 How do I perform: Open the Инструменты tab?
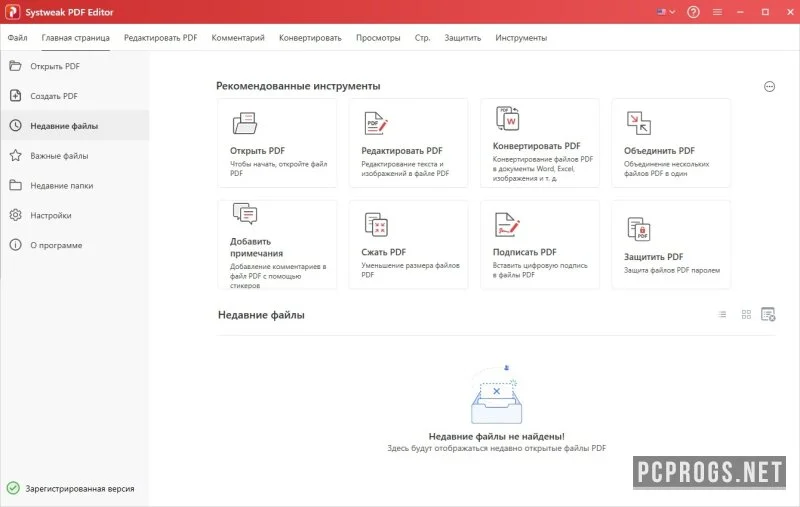click(521, 38)
